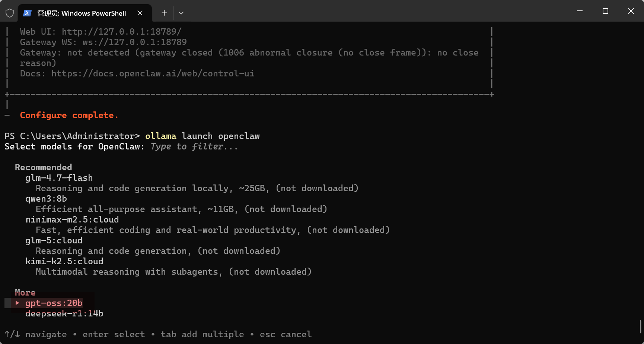Close the Windows PowerShell tab

pos(140,13)
